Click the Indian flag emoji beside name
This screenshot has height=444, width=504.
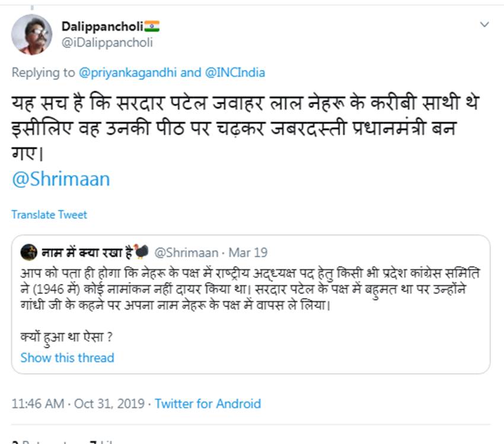(x=152, y=27)
